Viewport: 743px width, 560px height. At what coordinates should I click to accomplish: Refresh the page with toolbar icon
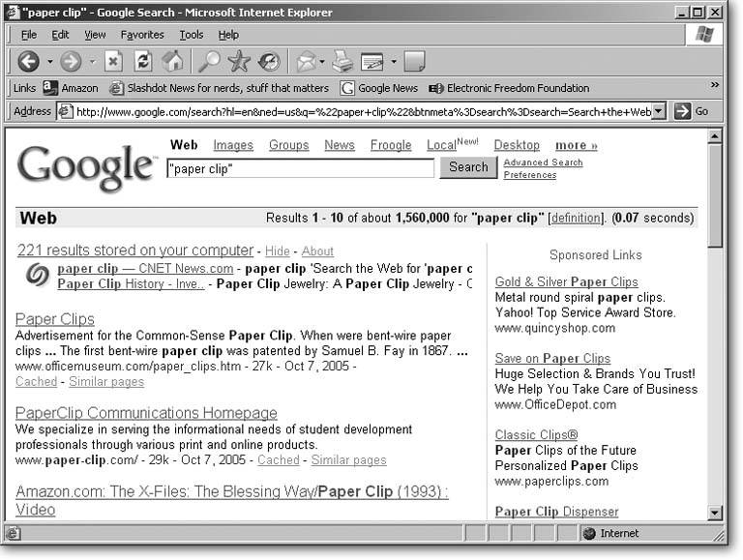coord(143,61)
